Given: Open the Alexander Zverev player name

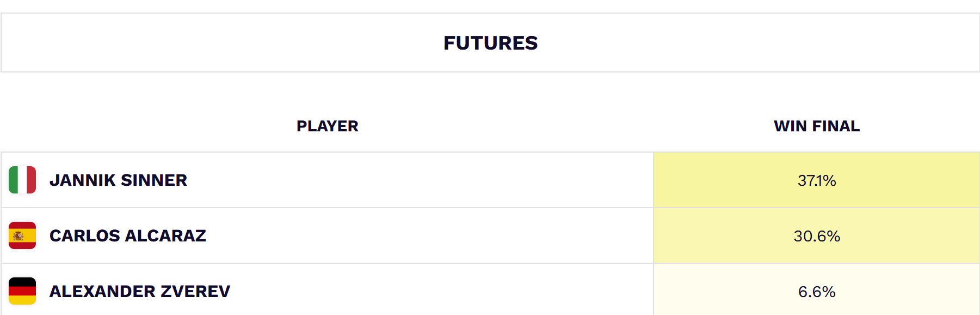Looking at the screenshot, I should coord(140,291).
